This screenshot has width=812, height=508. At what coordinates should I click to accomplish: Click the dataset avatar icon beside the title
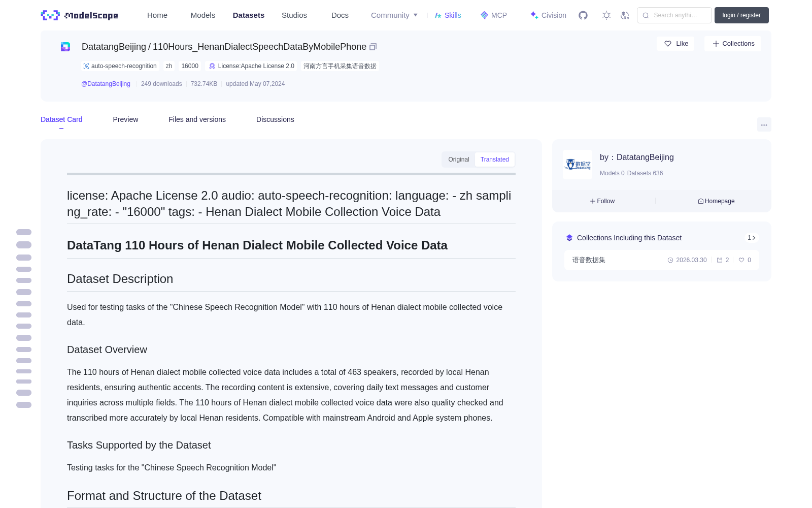click(65, 47)
